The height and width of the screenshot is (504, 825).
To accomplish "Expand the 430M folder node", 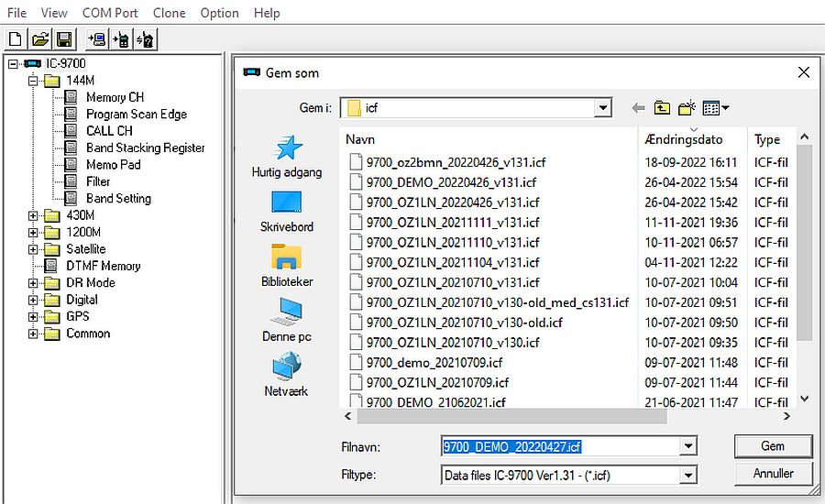I will click(x=33, y=215).
